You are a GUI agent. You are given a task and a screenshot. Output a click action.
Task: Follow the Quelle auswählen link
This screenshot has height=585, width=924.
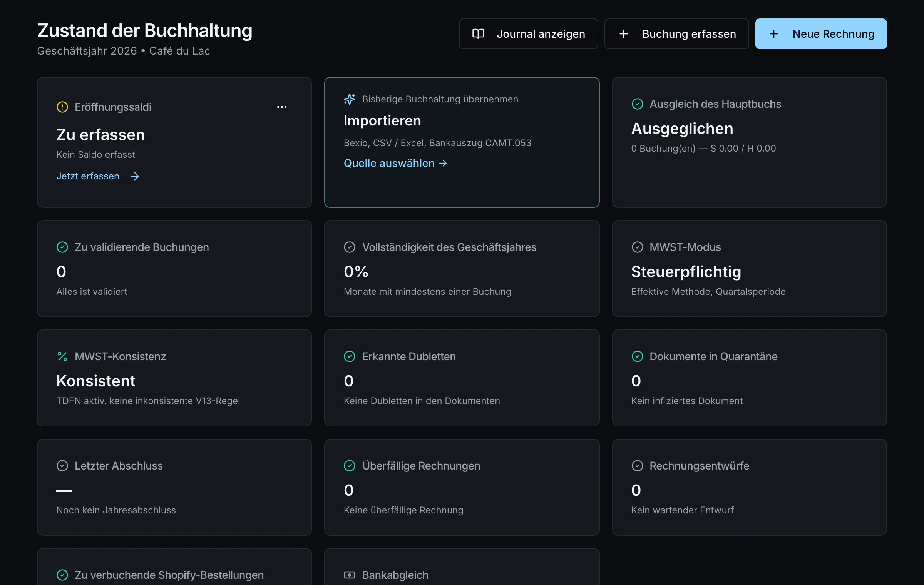pos(395,163)
